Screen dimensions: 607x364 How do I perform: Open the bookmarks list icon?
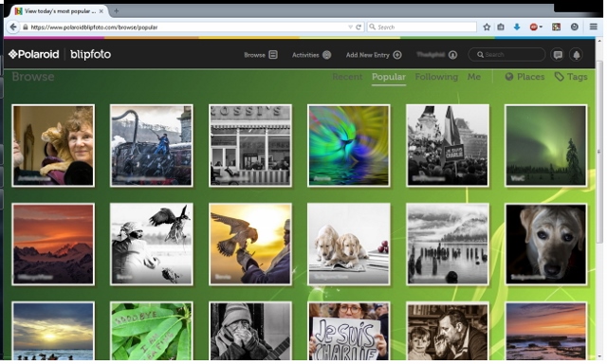click(501, 27)
